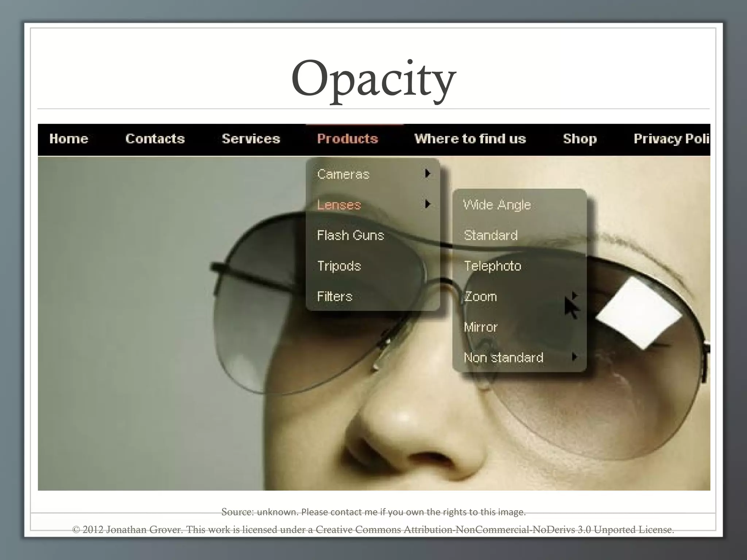Viewport: 747px width, 560px height.
Task: Open the Contacts navigation item
Action: point(155,139)
